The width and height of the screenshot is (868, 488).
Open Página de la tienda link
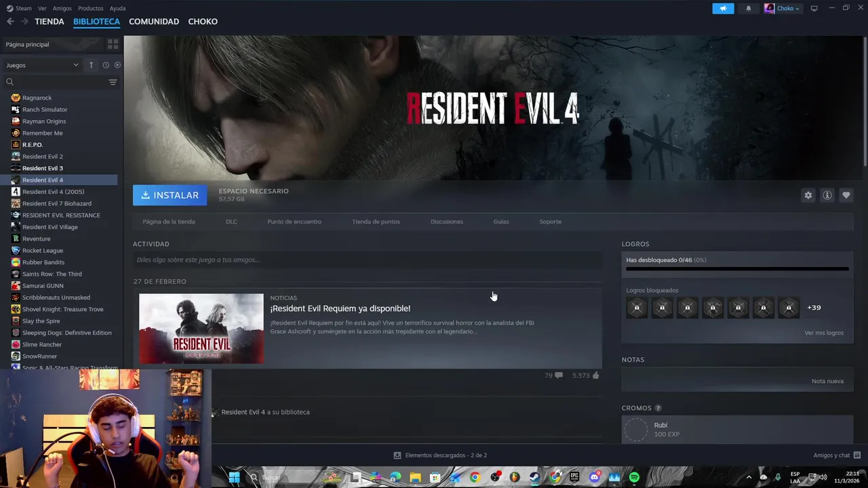[x=169, y=222]
